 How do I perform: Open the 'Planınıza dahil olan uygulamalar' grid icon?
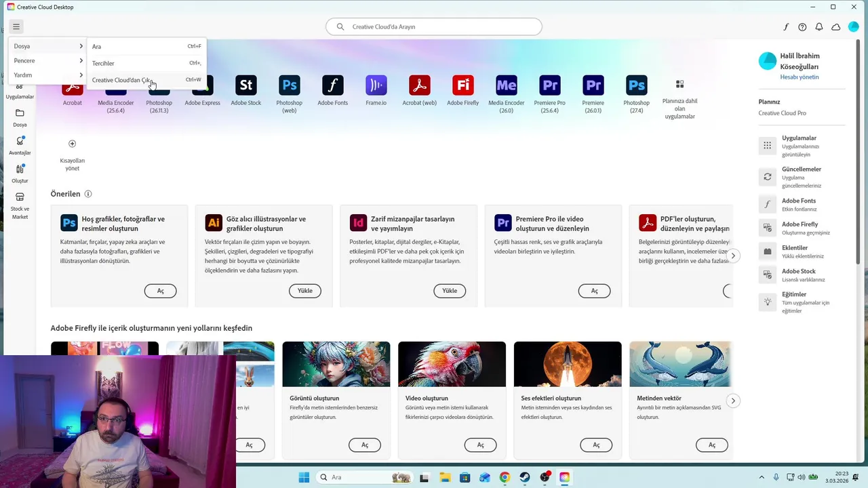click(679, 84)
